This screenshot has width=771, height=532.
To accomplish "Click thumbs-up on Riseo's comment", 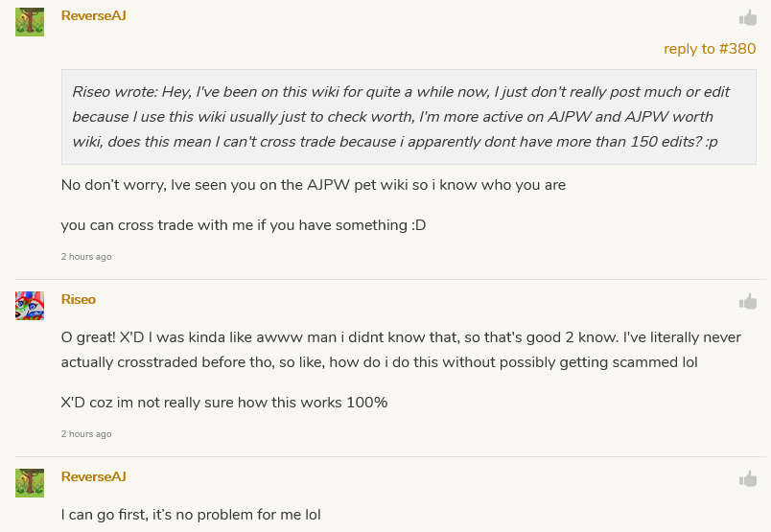I will (x=748, y=302).
